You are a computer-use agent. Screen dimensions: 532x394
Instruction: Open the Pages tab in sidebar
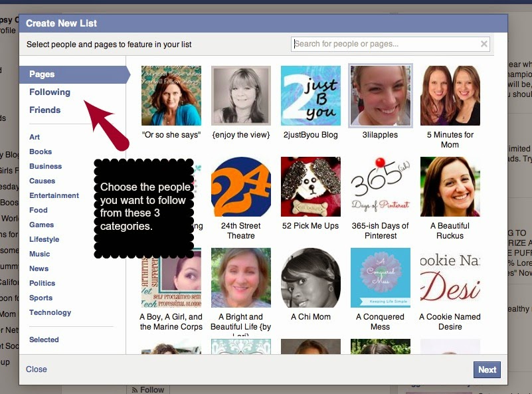42,74
